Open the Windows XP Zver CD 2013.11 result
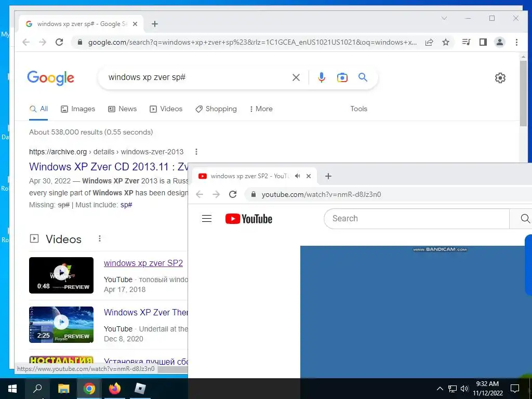The height and width of the screenshot is (399, 532). (x=108, y=167)
